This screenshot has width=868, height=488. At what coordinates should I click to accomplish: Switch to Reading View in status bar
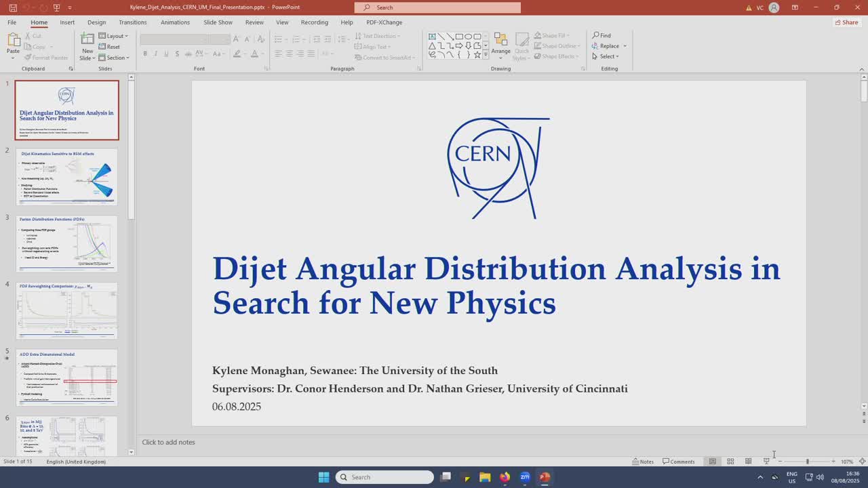pyautogui.click(x=748, y=462)
